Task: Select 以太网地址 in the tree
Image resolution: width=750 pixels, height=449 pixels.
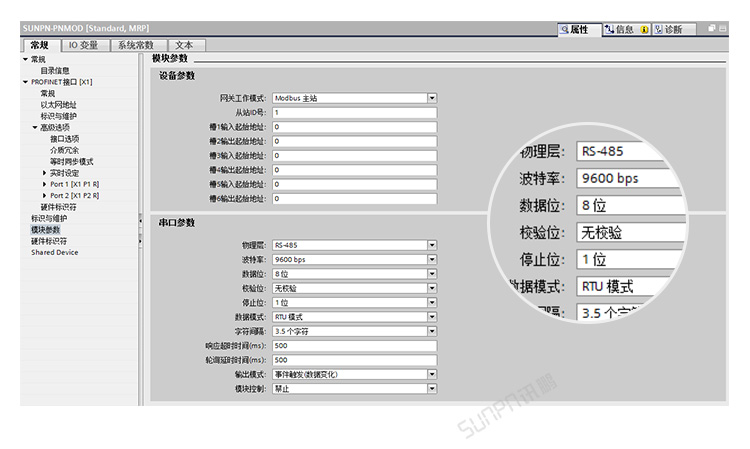Action: (x=58, y=105)
